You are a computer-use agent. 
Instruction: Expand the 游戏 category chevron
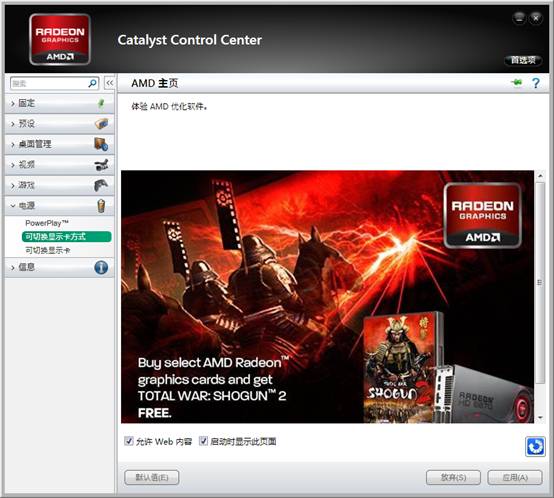coord(13,185)
